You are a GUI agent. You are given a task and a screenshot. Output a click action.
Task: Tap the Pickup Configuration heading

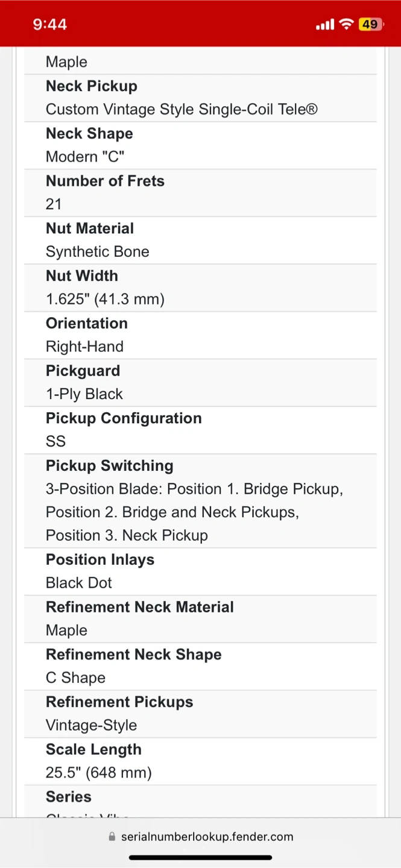(124, 418)
